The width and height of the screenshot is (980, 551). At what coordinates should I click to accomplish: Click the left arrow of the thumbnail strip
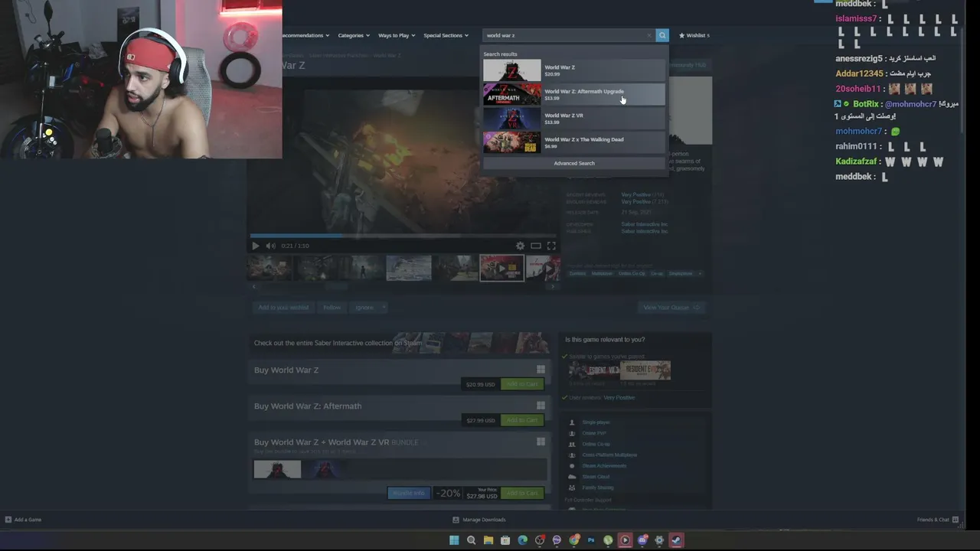254,287
